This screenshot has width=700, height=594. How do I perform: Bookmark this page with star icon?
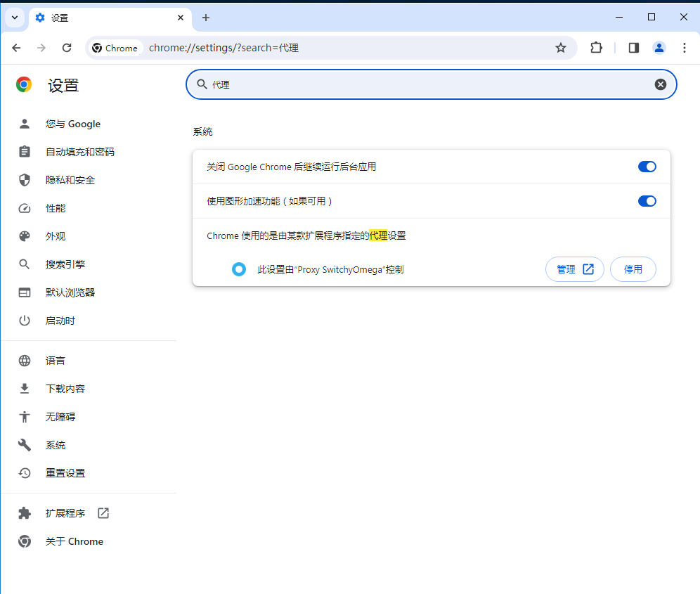tap(560, 48)
